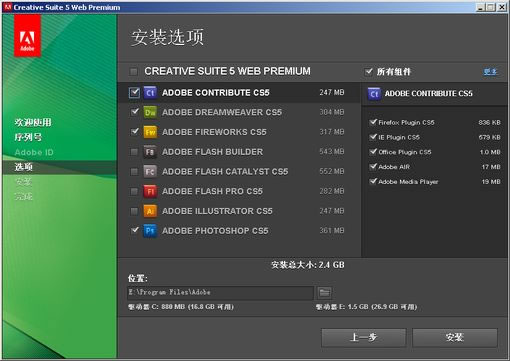Uncheck Firefox Plugin CS5 component

pos(373,122)
